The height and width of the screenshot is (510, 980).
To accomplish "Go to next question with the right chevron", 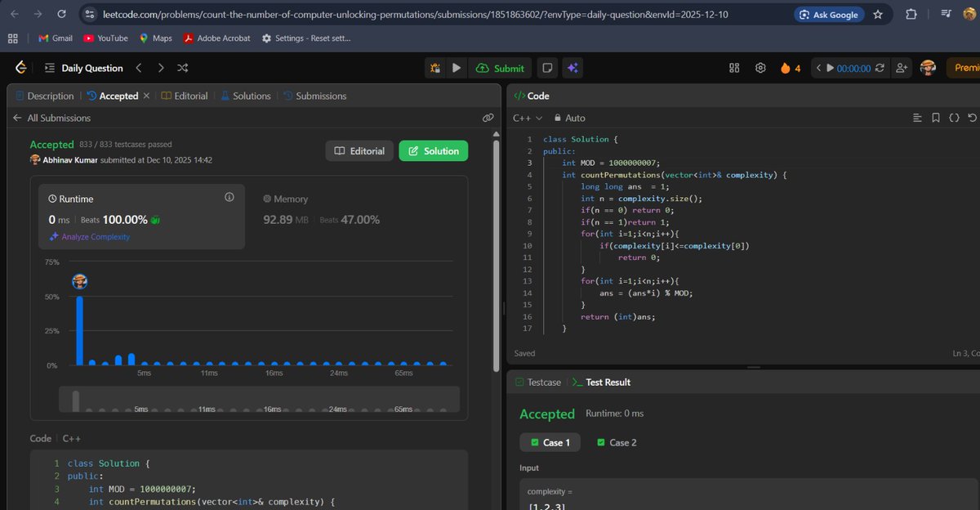I will (x=162, y=67).
